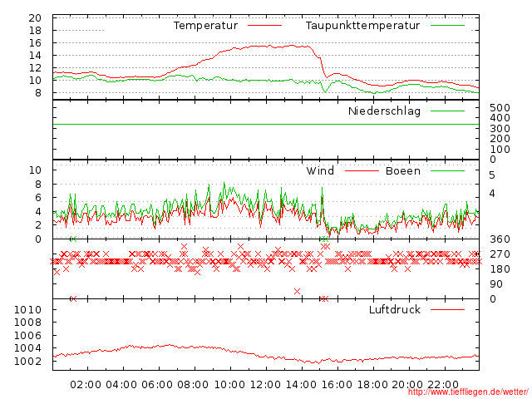
Task: Click the Luftdruck legend label
Action: [x=395, y=309]
